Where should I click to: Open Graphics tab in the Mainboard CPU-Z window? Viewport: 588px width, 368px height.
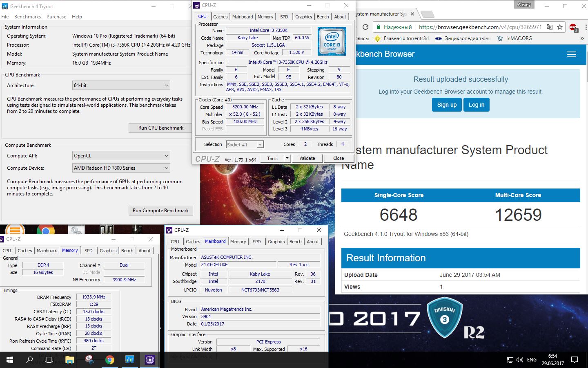(276, 242)
